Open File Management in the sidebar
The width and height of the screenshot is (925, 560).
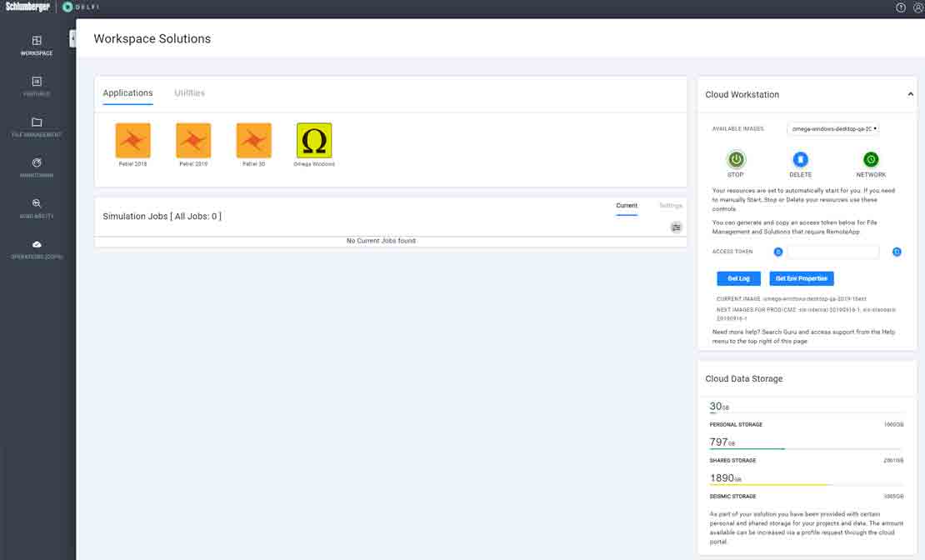click(37, 126)
